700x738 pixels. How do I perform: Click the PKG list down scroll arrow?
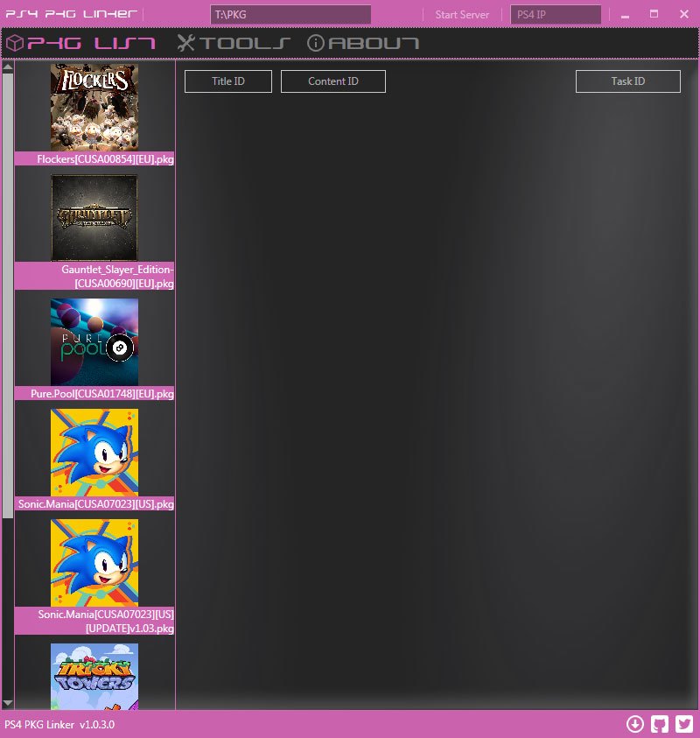click(8, 703)
